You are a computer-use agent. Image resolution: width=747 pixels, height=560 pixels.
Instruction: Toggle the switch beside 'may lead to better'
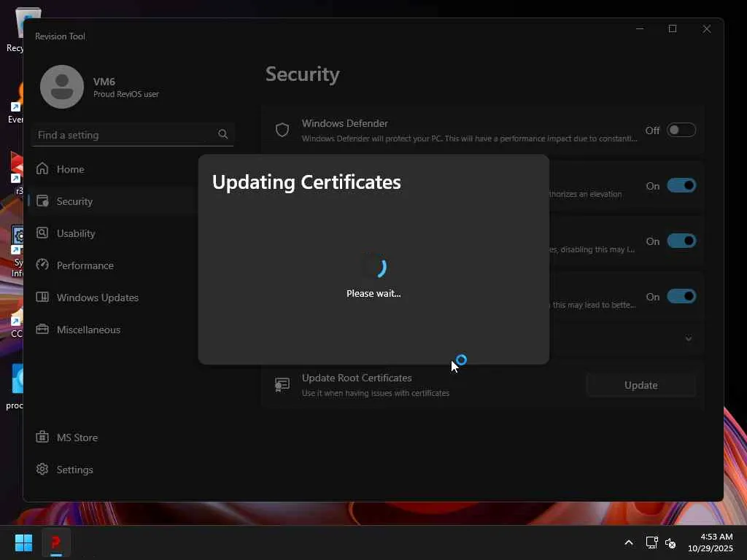pyautogui.click(x=681, y=296)
